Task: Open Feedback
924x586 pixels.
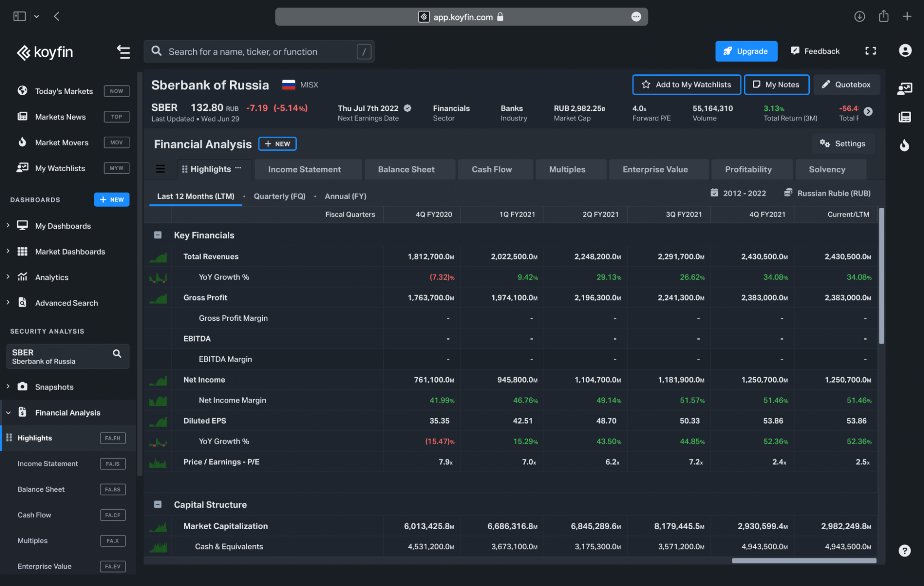Action: coord(815,51)
